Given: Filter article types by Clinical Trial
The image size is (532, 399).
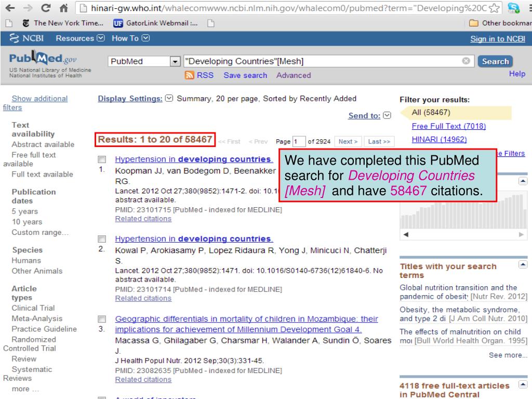Looking at the screenshot, I should coord(33,308).
